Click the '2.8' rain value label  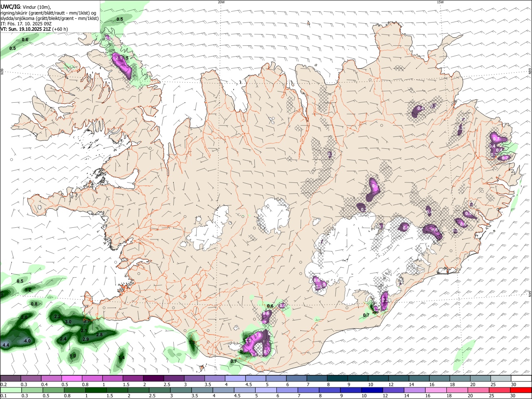coord(99,335)
